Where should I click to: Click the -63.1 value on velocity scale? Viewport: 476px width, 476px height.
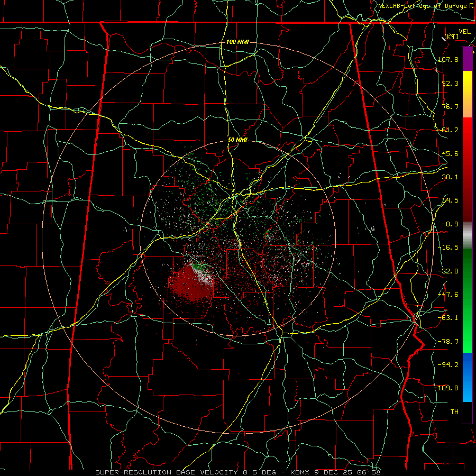[x=448, y=318]
